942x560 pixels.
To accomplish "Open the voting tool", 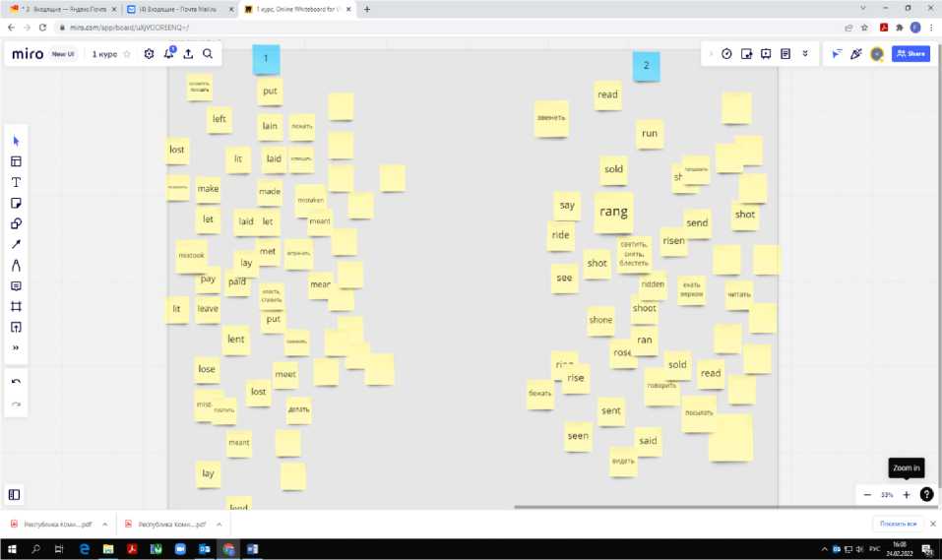I will (746, 54).
